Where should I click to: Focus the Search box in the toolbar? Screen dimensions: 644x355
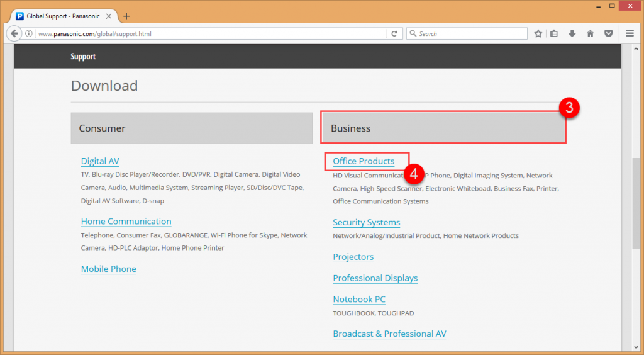click(467, 34)
